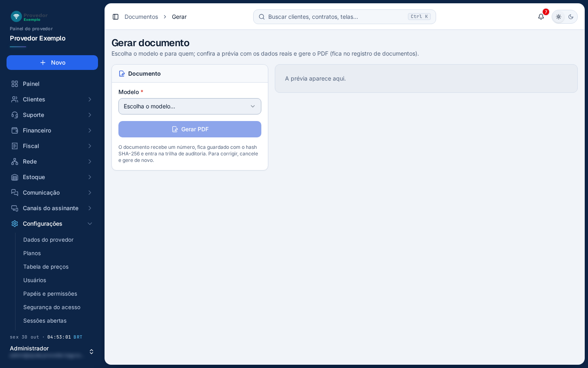588x368 pixels.
Task: Open the Modelo dropdown
Action: (190, 106)
